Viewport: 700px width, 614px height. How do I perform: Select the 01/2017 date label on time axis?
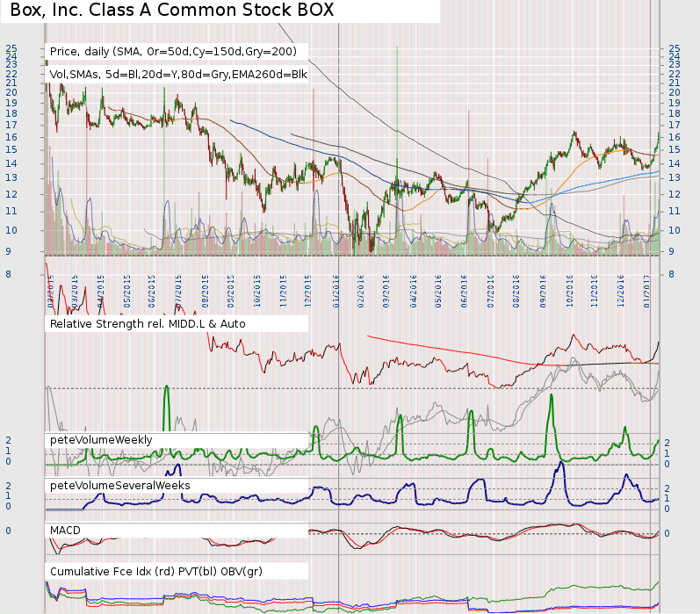(647, 291)
